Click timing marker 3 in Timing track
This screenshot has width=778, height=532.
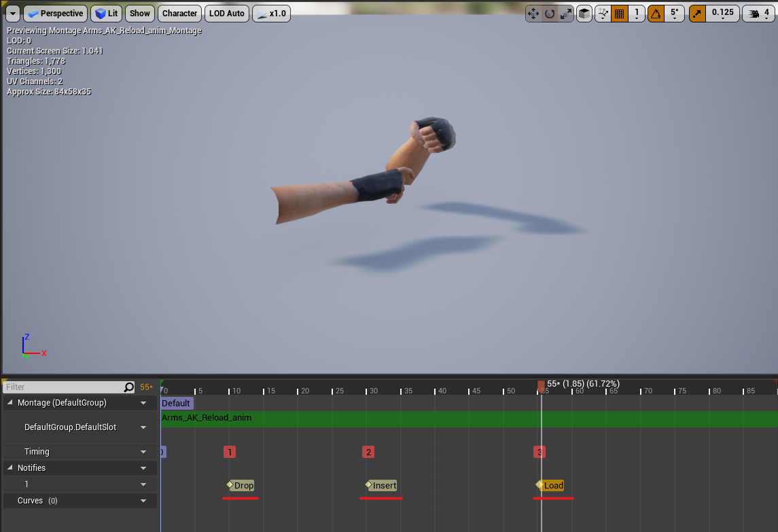click(540, 452)
